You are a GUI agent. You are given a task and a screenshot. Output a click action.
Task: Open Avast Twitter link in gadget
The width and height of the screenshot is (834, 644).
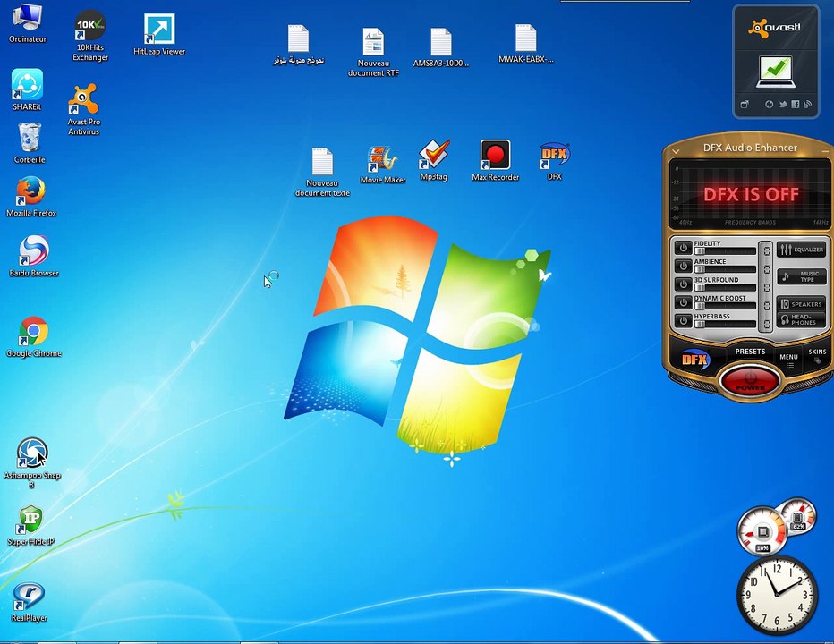coord(783,105)
